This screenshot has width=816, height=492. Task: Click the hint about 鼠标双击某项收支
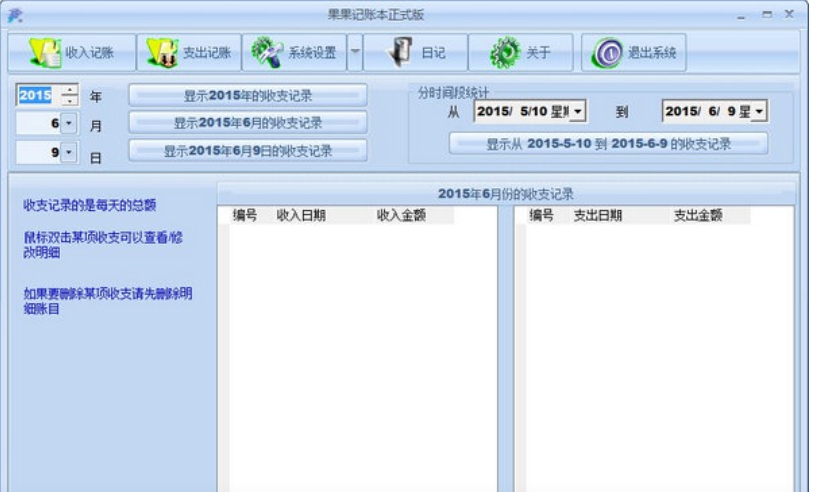(x=103, y=245)
